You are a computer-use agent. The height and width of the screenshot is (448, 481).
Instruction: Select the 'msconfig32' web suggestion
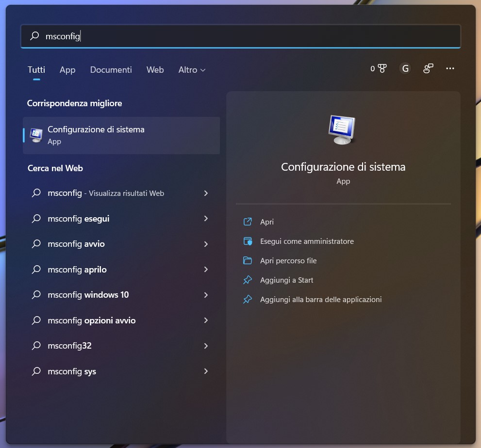[x=121, y=346]
